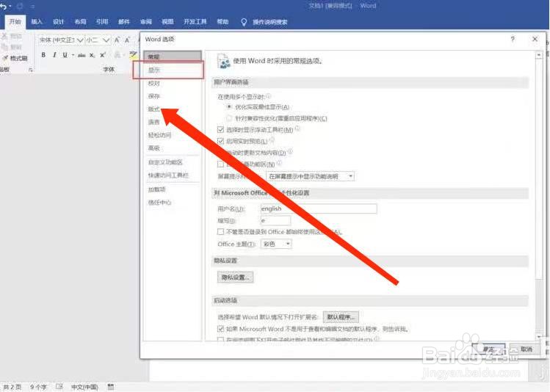
Task: Click the Underline U icon
Action: (65, 55)
